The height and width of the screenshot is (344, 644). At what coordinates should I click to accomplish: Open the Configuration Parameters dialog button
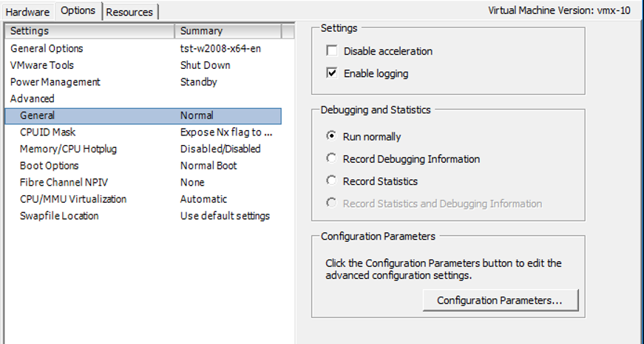tap(500, 300)
